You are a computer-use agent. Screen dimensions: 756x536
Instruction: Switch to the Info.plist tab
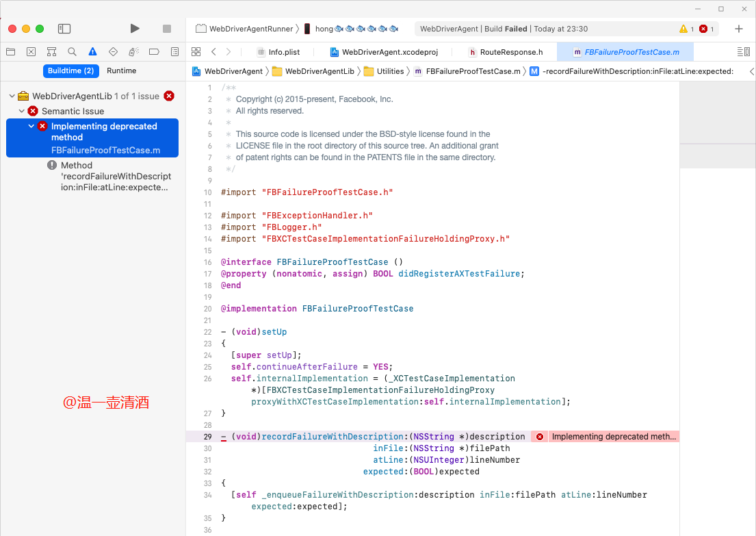coord(278,52)
